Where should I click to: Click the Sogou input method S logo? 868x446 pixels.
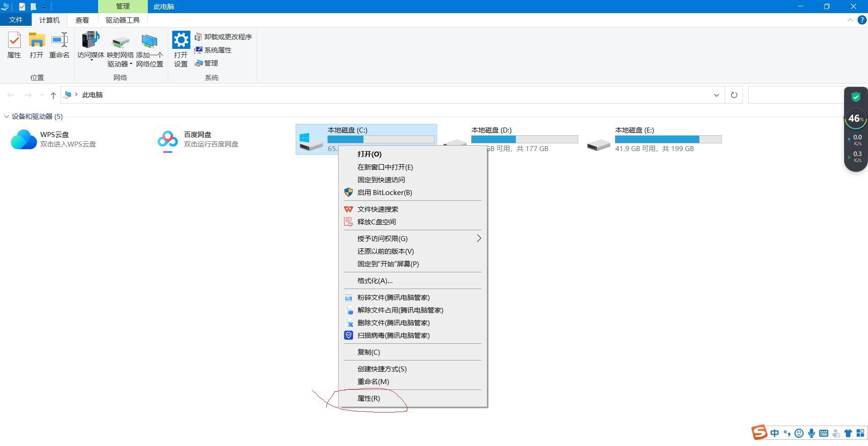tap(760, 432)
